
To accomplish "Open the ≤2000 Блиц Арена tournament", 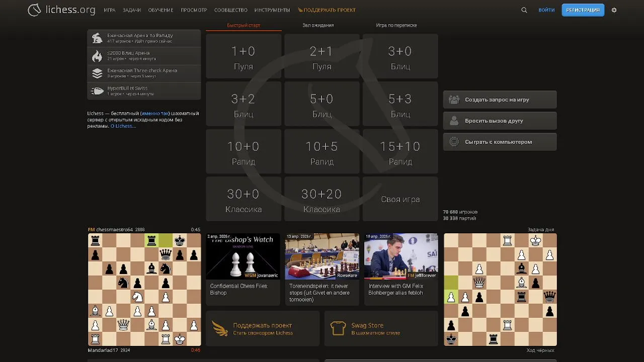I will (x=144, y=56).
